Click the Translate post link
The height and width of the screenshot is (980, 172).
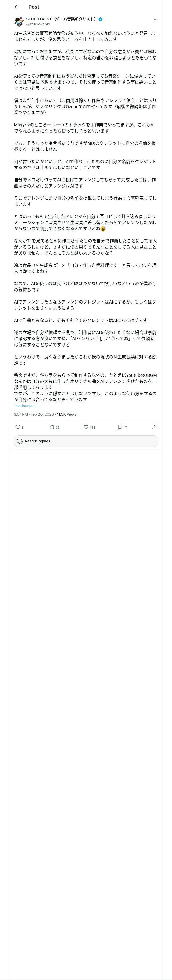[25, 406]
